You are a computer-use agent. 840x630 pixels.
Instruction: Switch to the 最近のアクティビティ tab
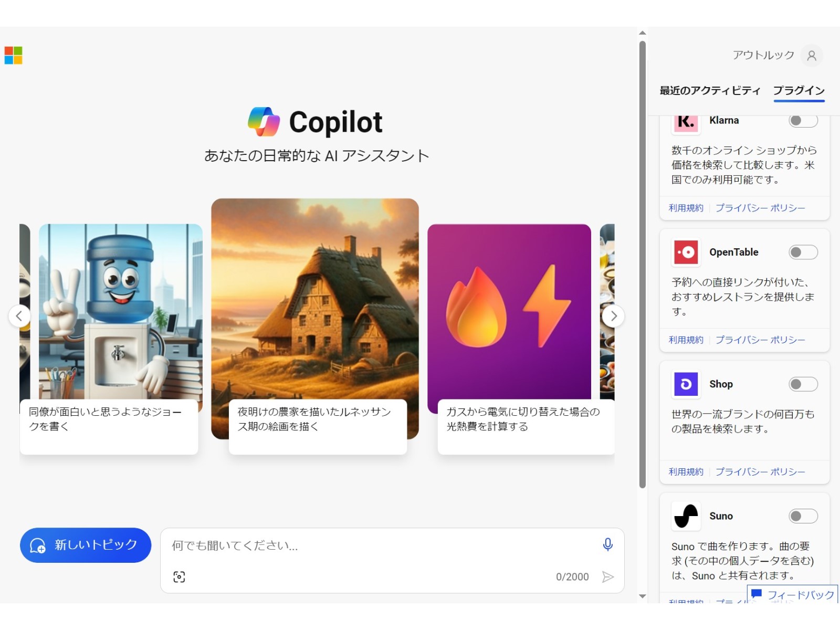pos(710,91)
